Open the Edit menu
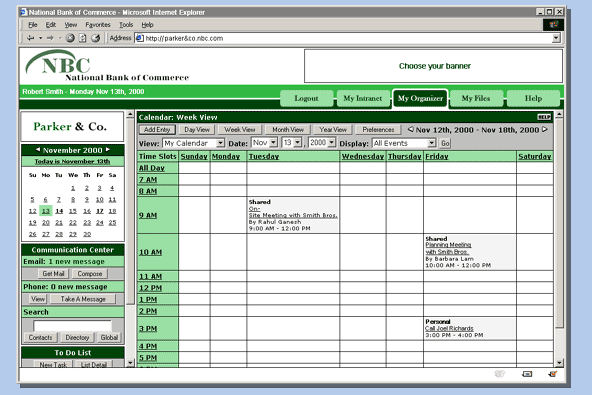592x395 pixels. point(51,25)
